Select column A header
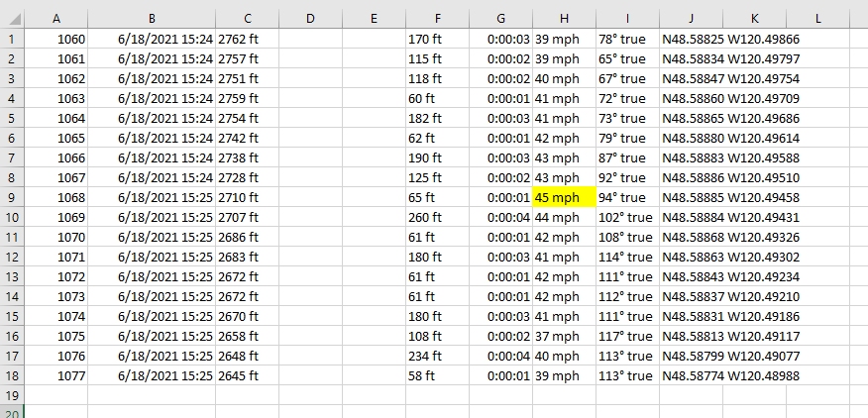The image size is (868, 418). (x=55, y=19)
